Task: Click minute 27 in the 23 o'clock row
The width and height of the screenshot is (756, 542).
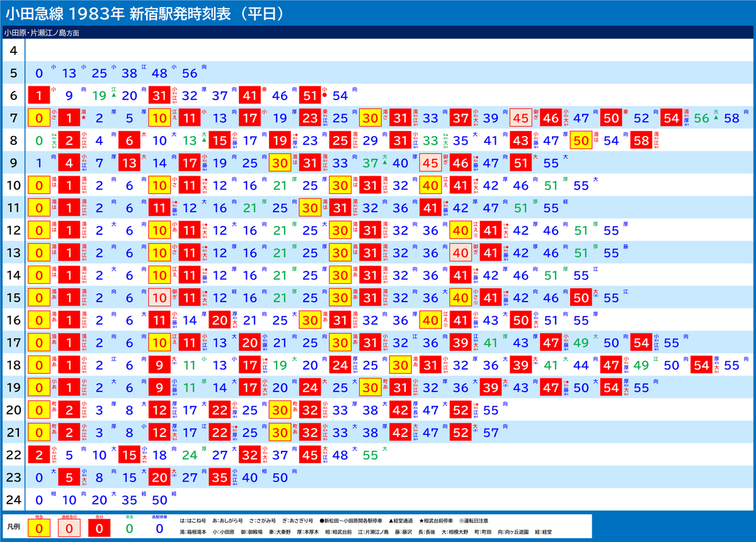Action: 190,477
